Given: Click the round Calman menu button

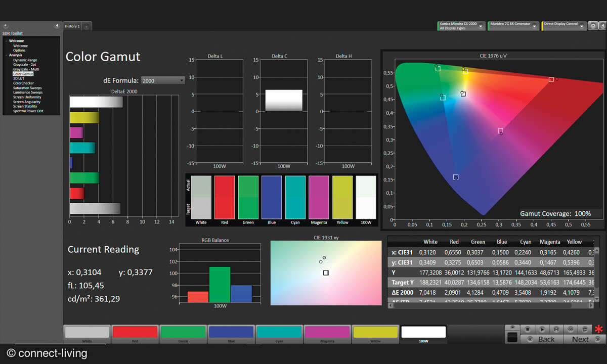Looking at the screenshot, I should click(6, 26).
